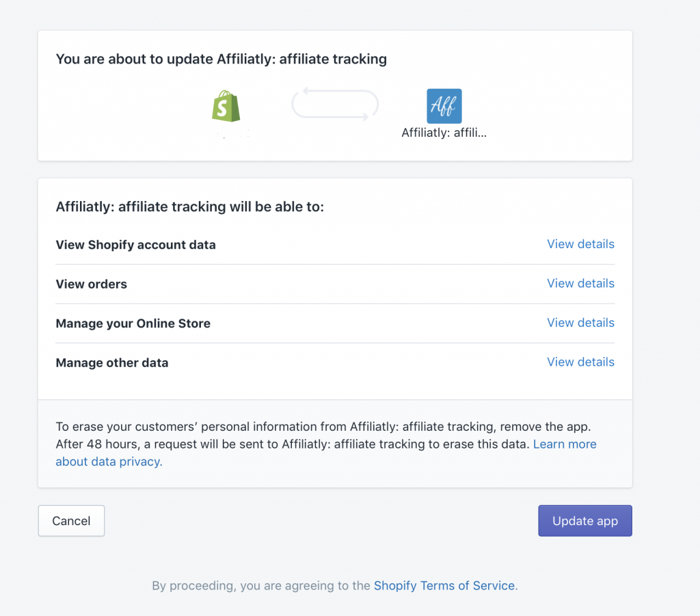Image resolution: width=700 pixels, height=616 pixels.
Task: Expand View details for Manage your Online Store
Action: pos(580,323)
